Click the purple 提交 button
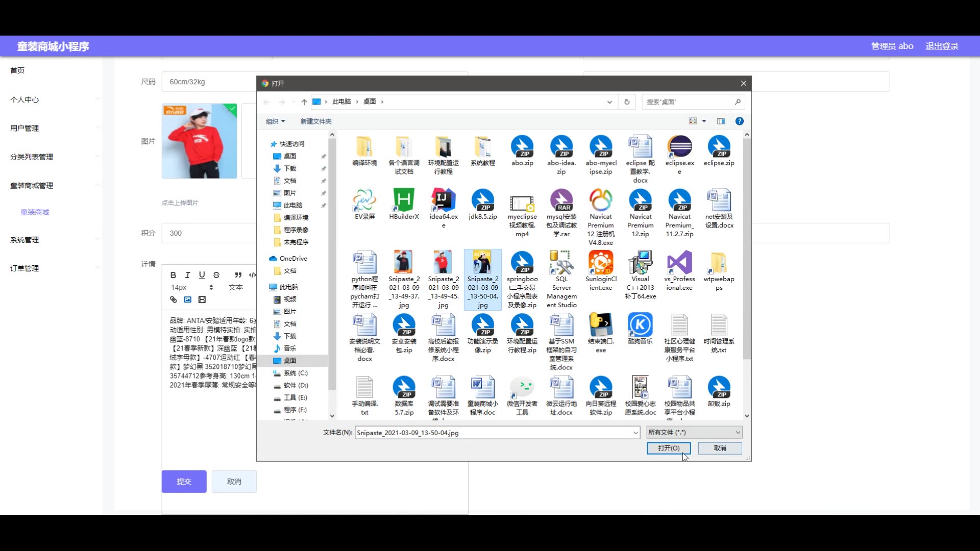The height and width of the screenshot is (551, 980). coord(184,482)
